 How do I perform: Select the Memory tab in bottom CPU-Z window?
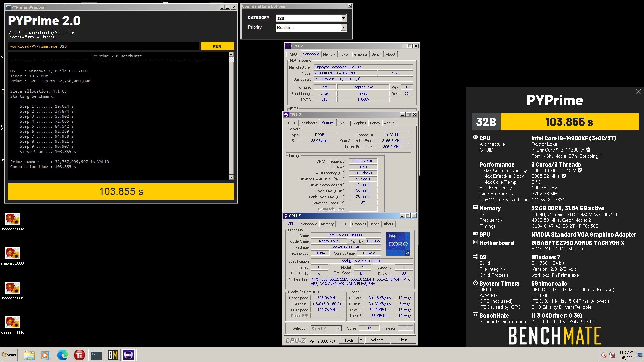tap(327, 224)
